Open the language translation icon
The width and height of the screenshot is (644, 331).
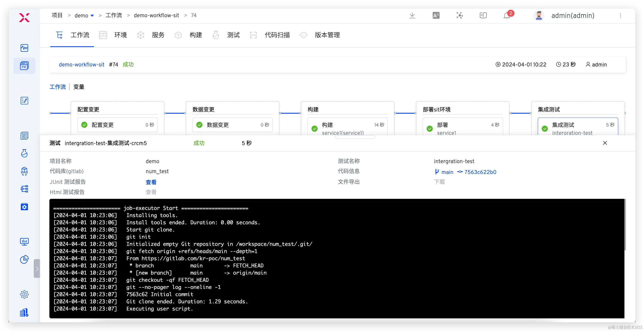pyautogui.click(x=436, y=15)
